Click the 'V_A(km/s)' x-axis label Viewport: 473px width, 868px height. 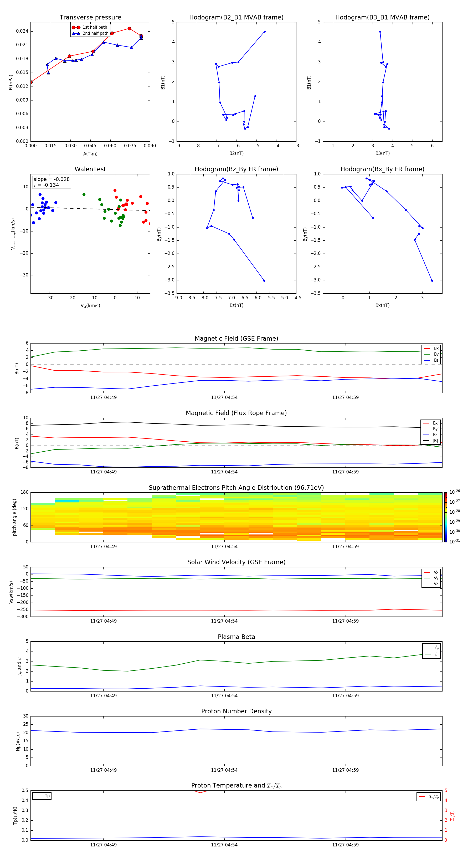tap(90, 306)
